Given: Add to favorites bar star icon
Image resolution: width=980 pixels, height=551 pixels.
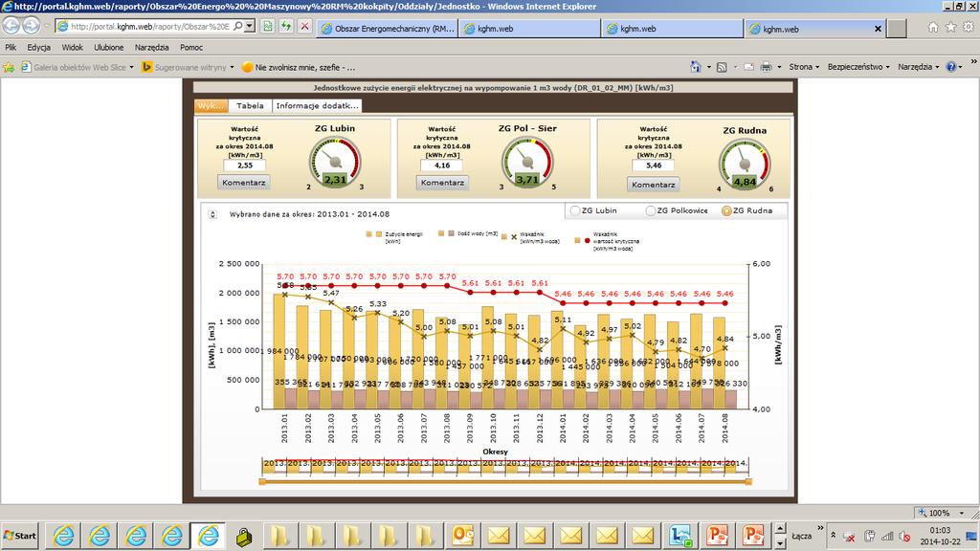Looking at the screenshot, I should [x=9, y=67].
